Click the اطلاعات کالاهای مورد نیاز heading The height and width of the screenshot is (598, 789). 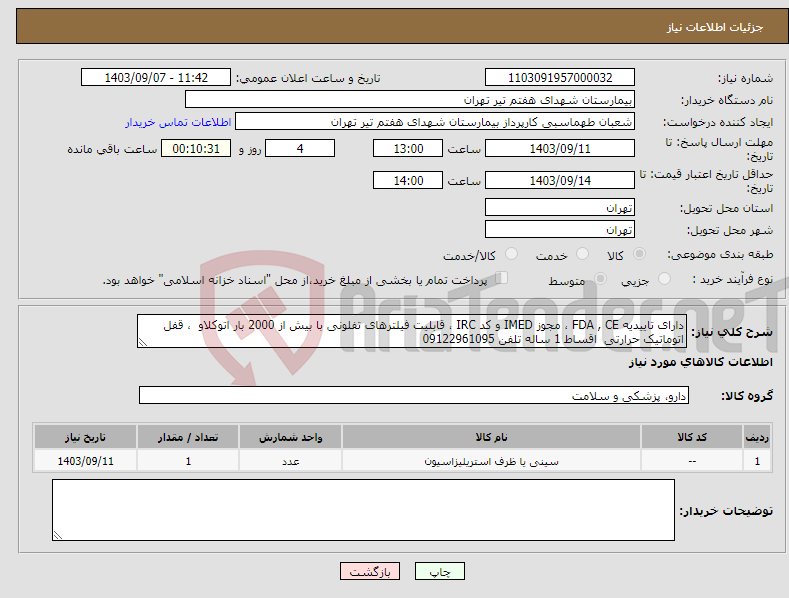700,362
